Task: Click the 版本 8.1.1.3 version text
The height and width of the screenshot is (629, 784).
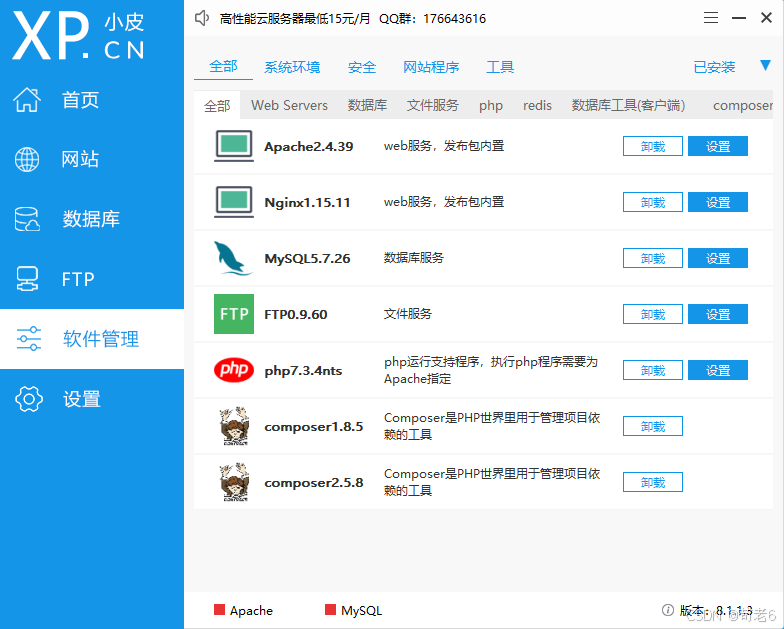Action: pos(716,610)
